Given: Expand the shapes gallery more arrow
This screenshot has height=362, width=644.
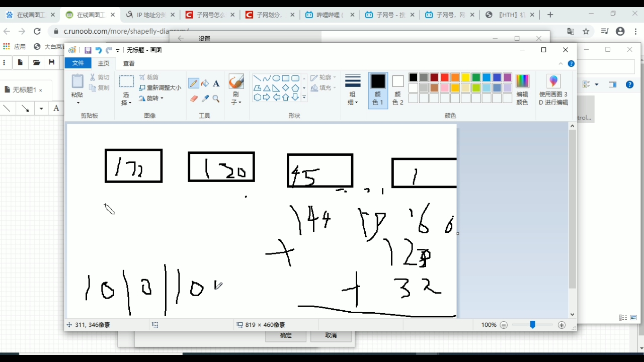Looking at the screenshot, I should tap(304, 98).
